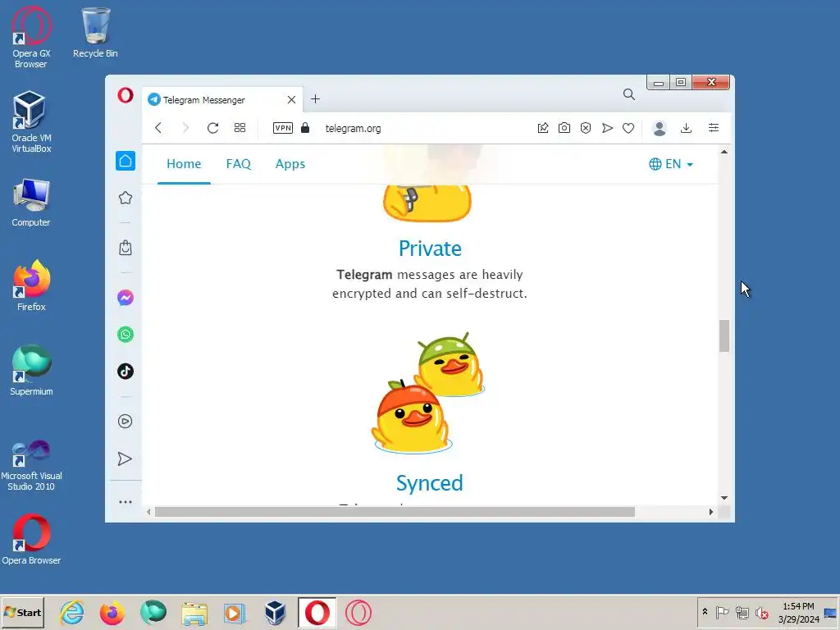Screen dimensions: 840x630
Task: Click the scroll up arrow
Action: point(724,152)
